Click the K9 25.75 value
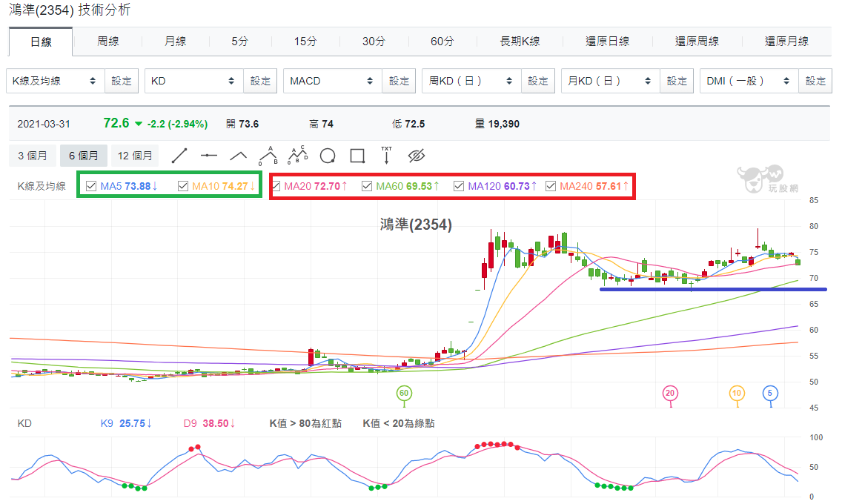This screenshot has height=504, width=842. click(126, 423)
